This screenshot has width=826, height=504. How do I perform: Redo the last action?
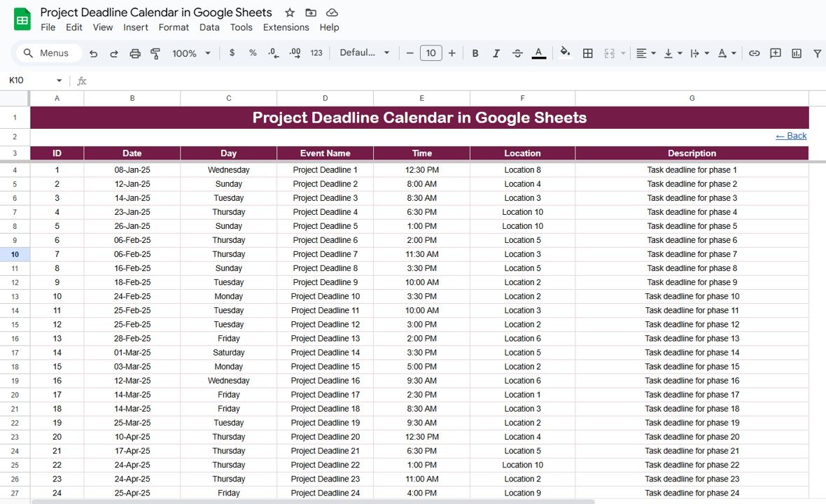(x=114, y=53)
